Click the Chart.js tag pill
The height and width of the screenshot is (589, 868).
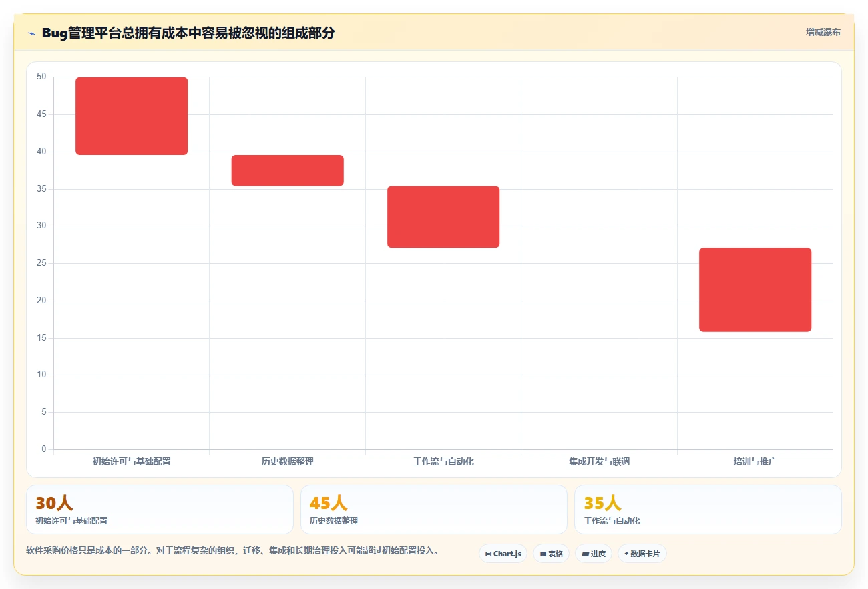[503, 554]
